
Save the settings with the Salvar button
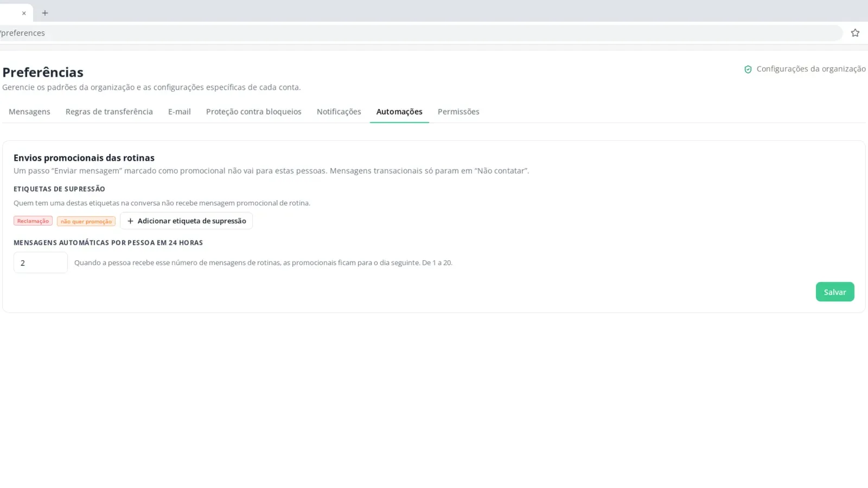(835, 292)
